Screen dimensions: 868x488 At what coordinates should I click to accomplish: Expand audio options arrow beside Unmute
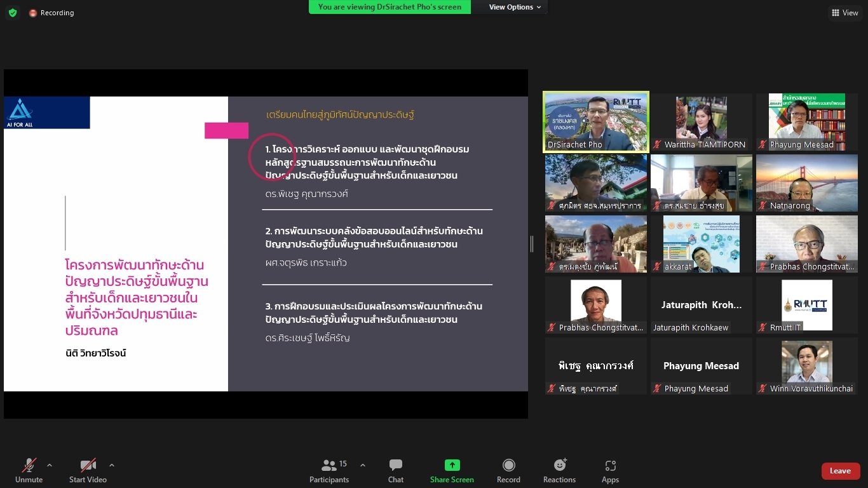pyautogui.click(x=50, y=465)
